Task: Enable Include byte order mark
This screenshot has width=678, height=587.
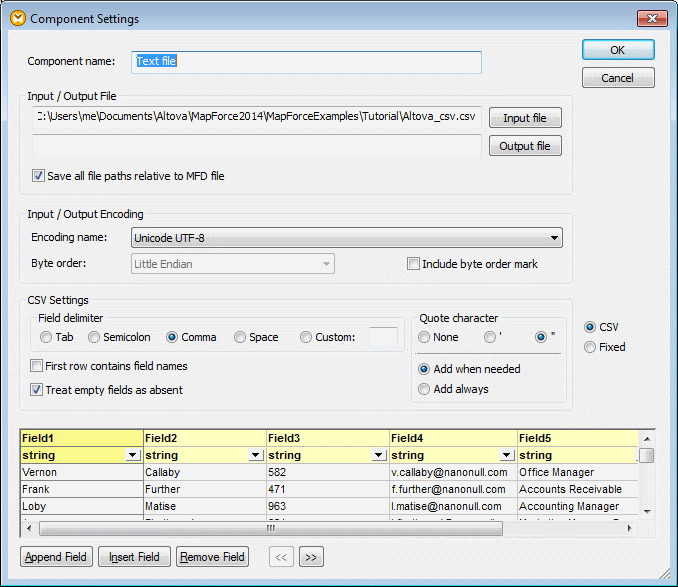Action: 413,264
